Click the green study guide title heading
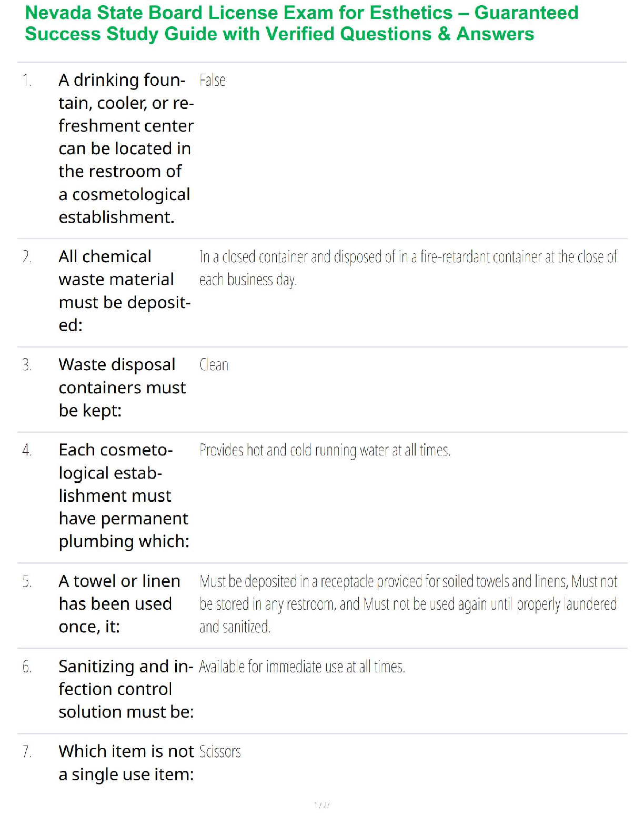644x834 pixels. pyautogui.click(x=301, y=23)
